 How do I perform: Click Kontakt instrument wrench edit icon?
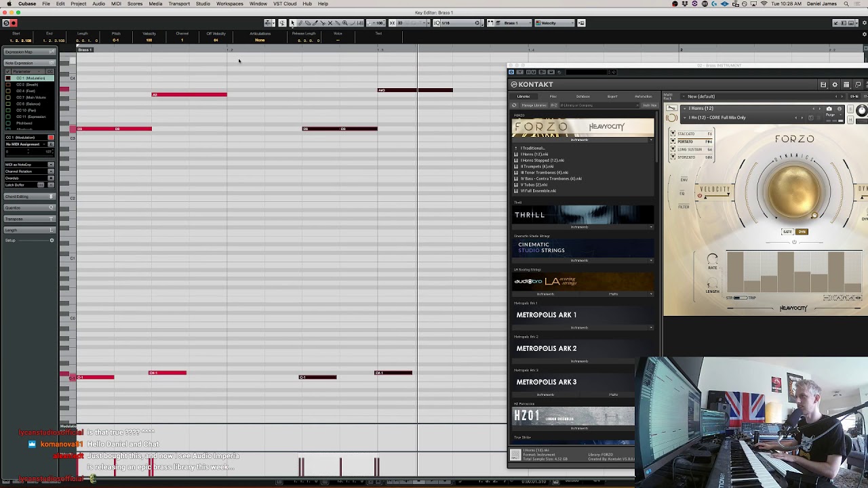pyautogui.click(x=671, y=108)
